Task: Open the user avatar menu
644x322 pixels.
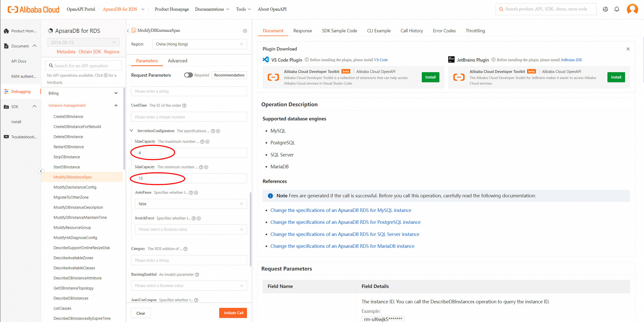Action: point(632,9)
